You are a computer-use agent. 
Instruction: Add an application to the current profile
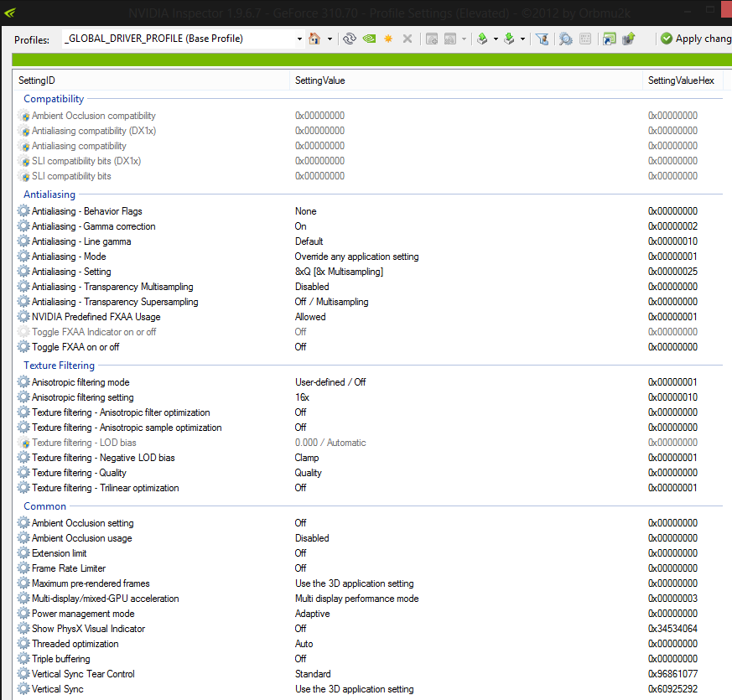pos(432,39)
